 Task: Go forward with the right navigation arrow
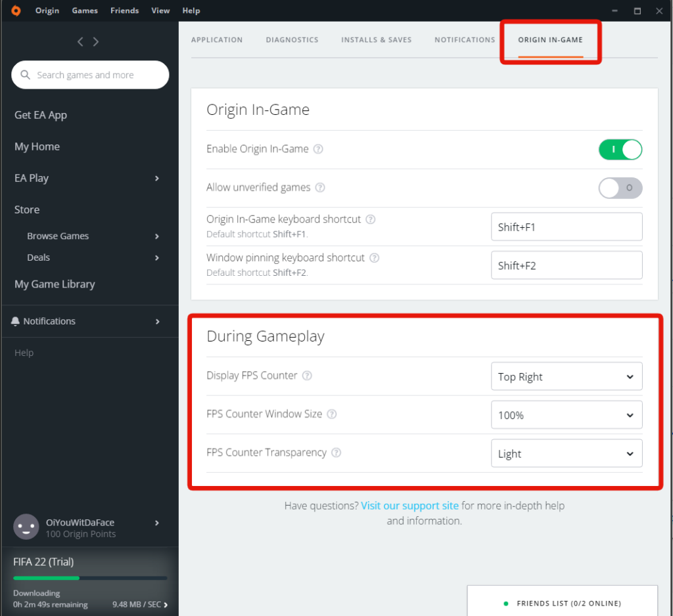[x=96, y=41]
